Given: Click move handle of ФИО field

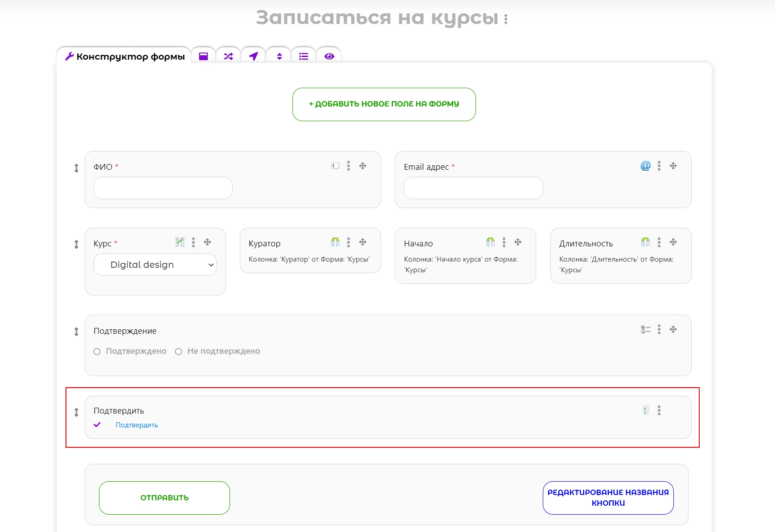Looking at the screenshot, I should [363, 166].
